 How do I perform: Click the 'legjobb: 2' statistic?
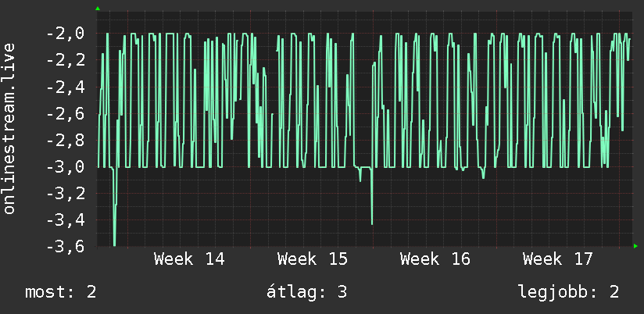point(569,293)
